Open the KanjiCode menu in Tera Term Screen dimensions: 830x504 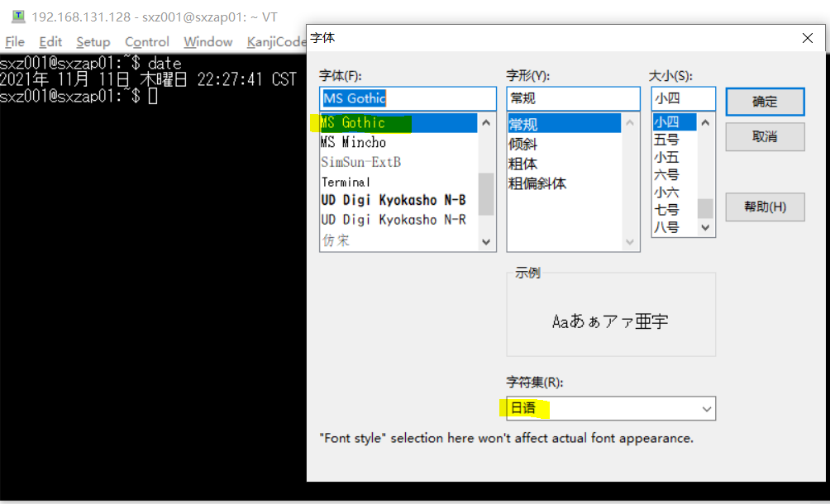coord(276,42)
